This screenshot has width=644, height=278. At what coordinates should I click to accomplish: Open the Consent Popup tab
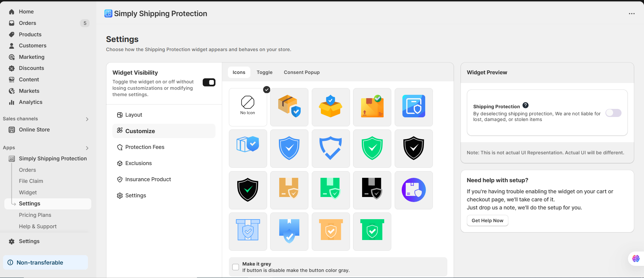point(302,72)
